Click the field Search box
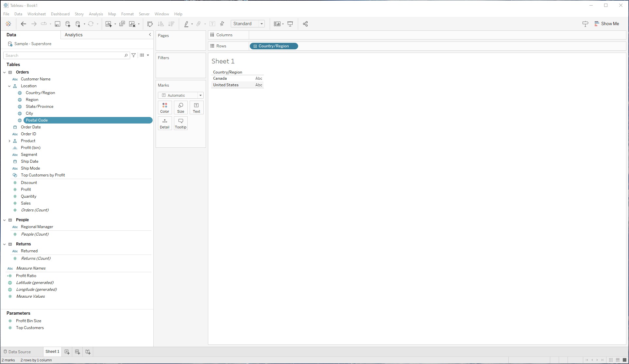This screenshot has width=629, height=364. tap(64, 56)
